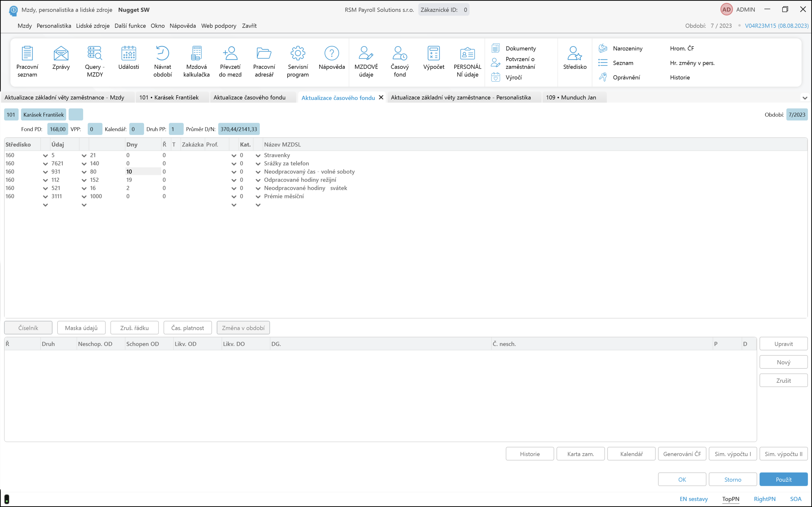Viewport: 812px width, 507px height.
Task: Open Servisní program gear icon
Action: coord(298,54)
